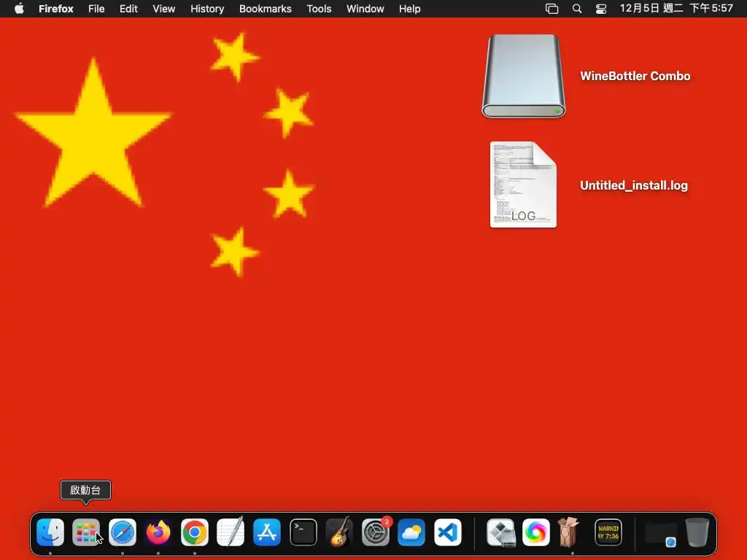Open the WineBottler box icon in Dock
This screenshot has width=747, height=560.
568,532
